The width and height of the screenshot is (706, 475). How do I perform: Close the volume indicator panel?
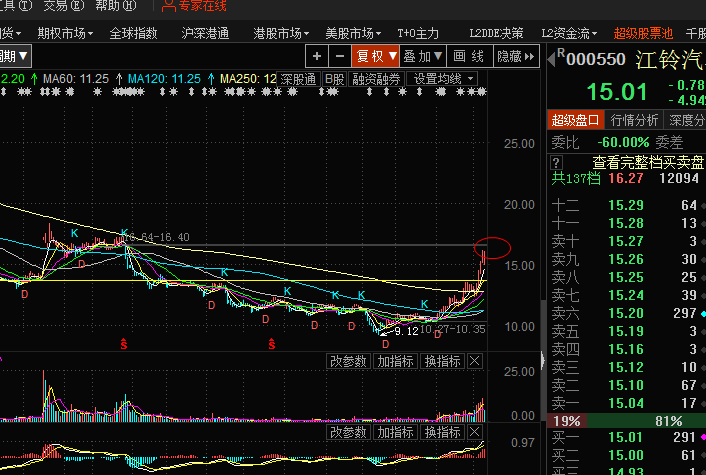475,361
